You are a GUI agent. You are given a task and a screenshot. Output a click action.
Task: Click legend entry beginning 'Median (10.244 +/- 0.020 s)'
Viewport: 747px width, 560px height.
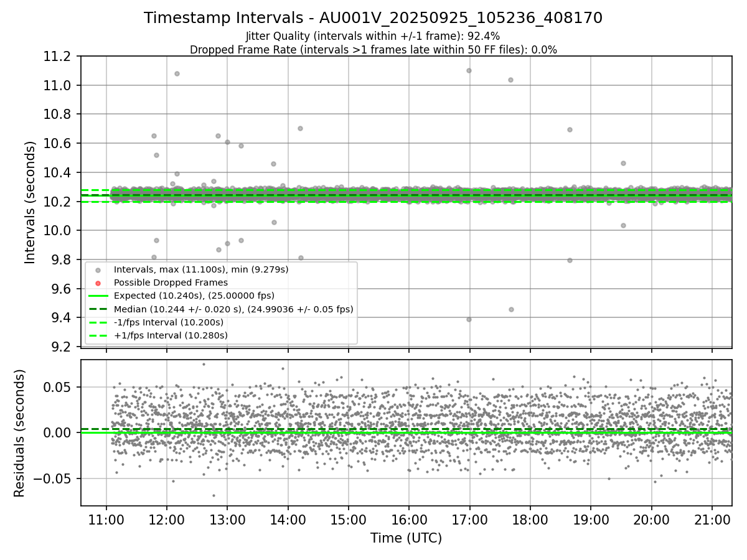click(x=233, y=309)
